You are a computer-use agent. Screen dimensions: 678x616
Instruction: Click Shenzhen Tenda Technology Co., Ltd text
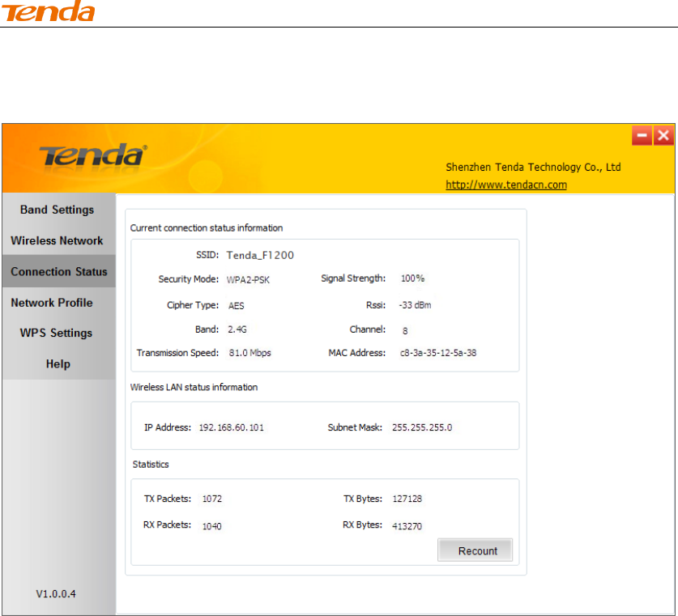point(533,168)
